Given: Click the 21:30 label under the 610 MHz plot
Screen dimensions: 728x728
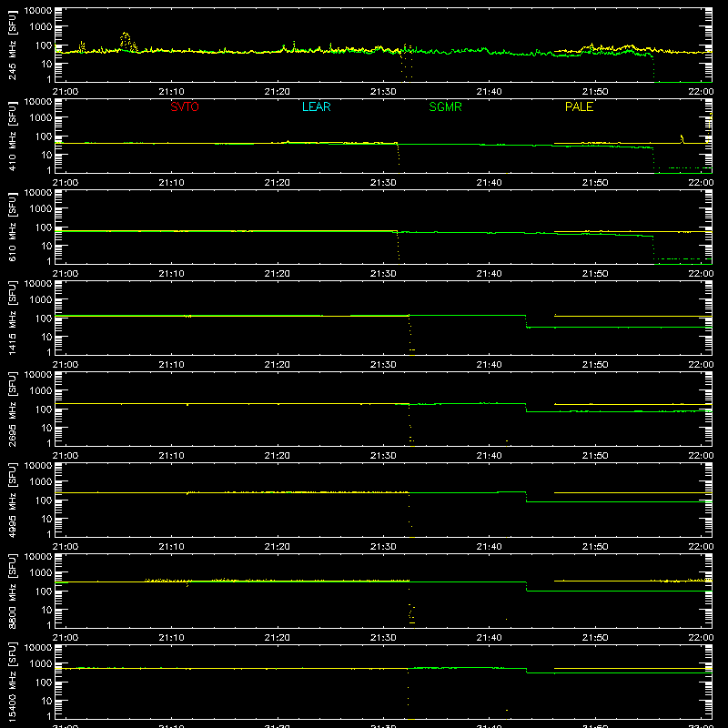Looking at the screenshot, I should (x=383, y=274).
